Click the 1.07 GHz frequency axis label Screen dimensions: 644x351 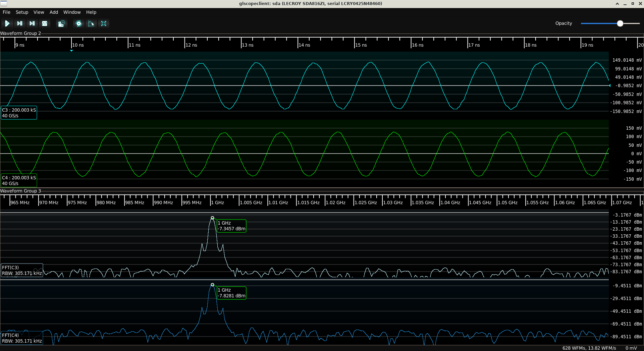(622, 202)
